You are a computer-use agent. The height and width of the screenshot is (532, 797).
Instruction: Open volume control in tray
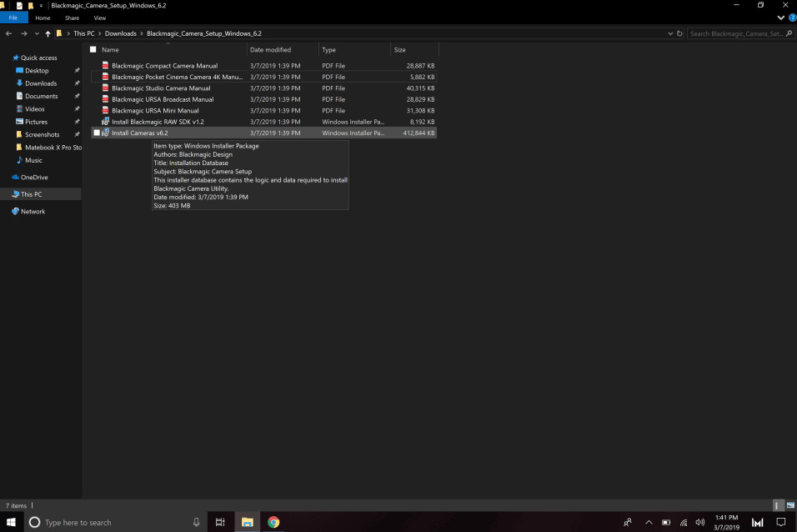[700, 522]
